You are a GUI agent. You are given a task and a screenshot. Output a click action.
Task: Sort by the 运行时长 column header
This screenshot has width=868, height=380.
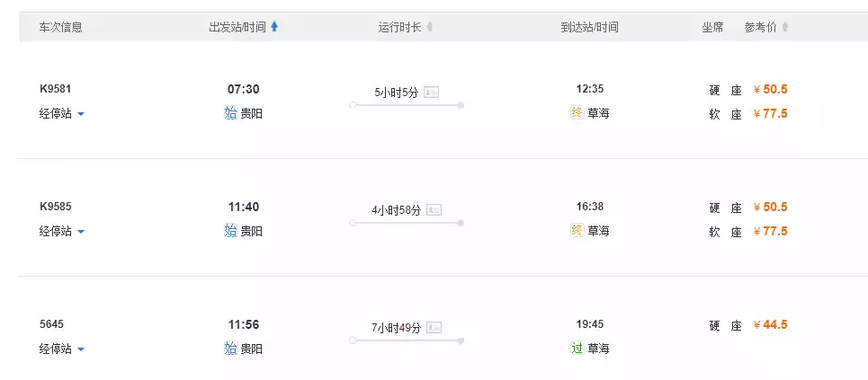click(399, 27)
